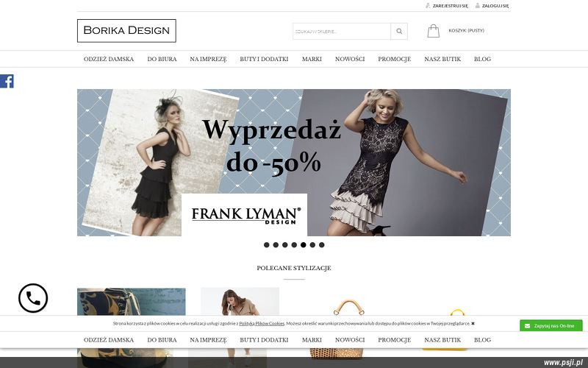Screen dimensions: 588x368
Task: Select the fourth slider dot
Action: click(x=294, y=245)
